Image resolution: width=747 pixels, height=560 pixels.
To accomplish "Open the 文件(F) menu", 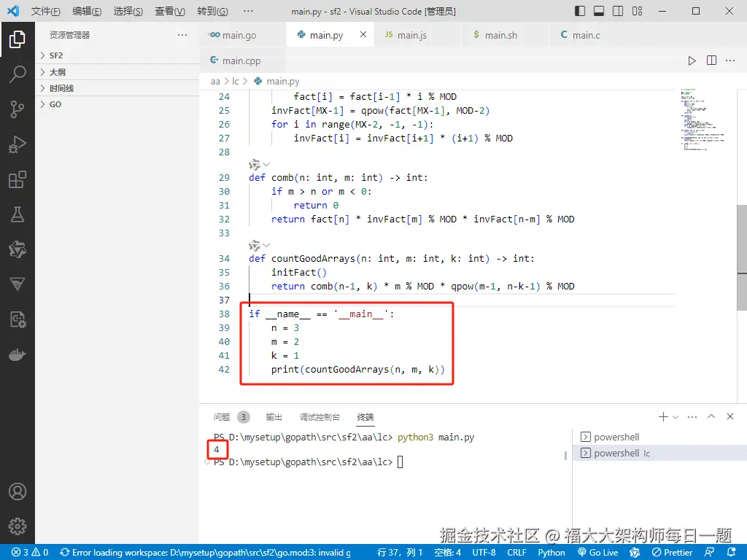I will click(46, 12).
